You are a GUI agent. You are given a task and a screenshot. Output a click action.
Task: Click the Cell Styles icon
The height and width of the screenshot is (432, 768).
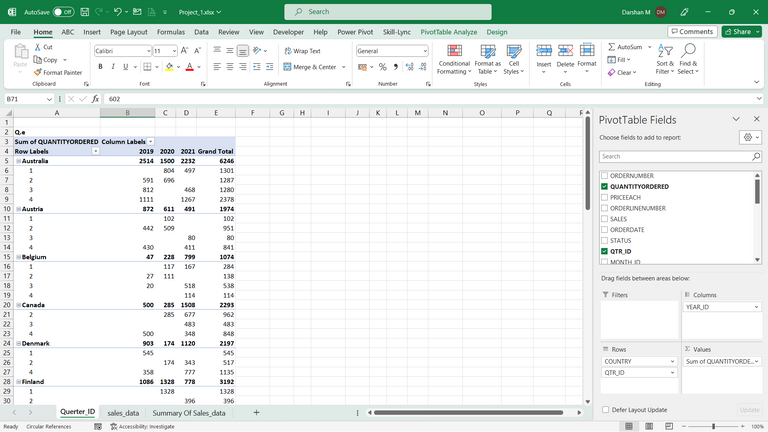(x=514, y=51)
